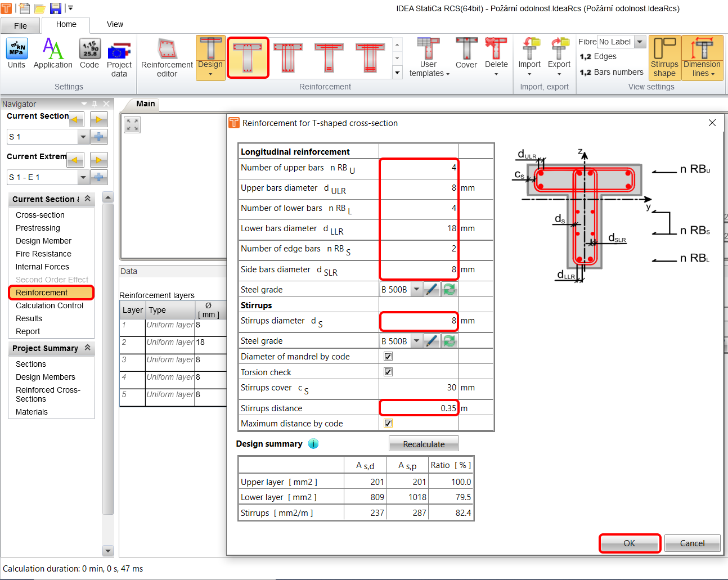Collapse the Project Summary panel
The height and width of the screenshot is (580, 728).
point(87,348)
